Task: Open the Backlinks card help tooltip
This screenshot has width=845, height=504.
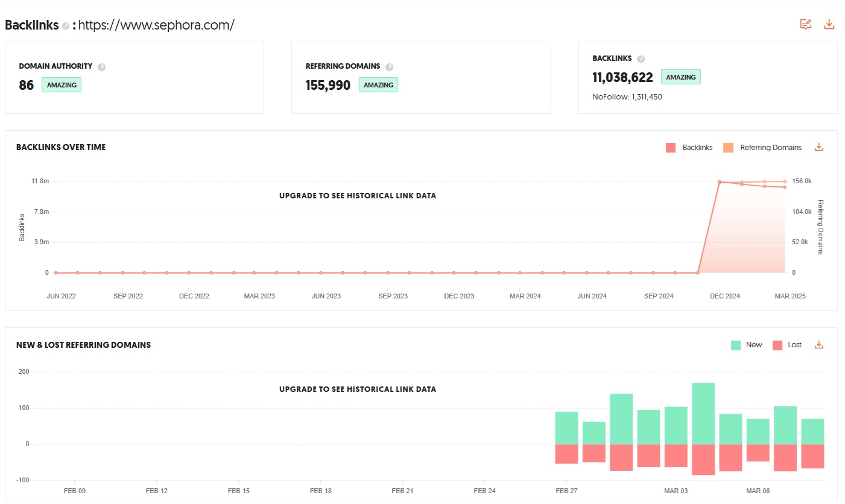Action: tap(641, 58)
